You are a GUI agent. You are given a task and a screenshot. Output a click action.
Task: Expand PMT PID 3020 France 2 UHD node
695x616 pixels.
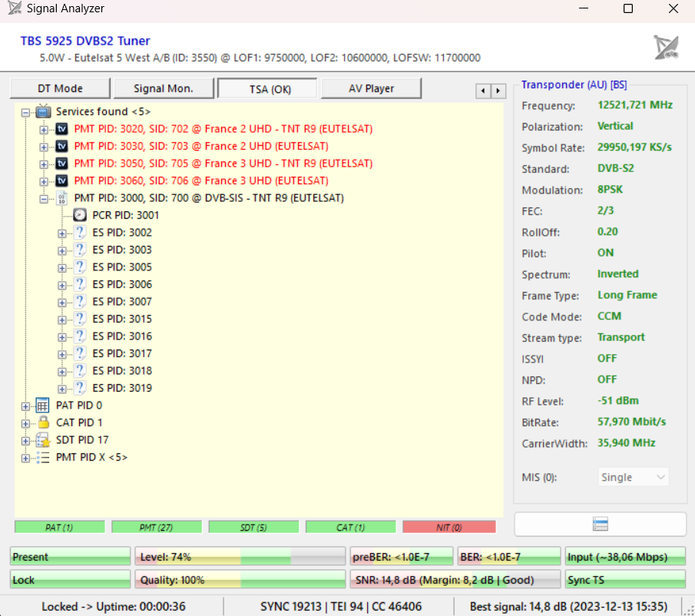pyautogui.click(x=44, y=130)
